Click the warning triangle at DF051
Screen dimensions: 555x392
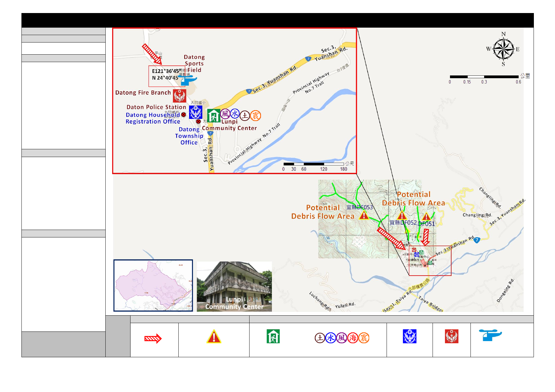click(426, 216)
